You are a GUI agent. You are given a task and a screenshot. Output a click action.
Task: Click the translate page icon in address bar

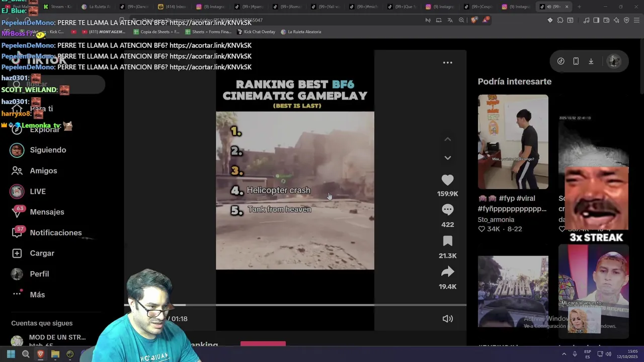tap(450, 20)
